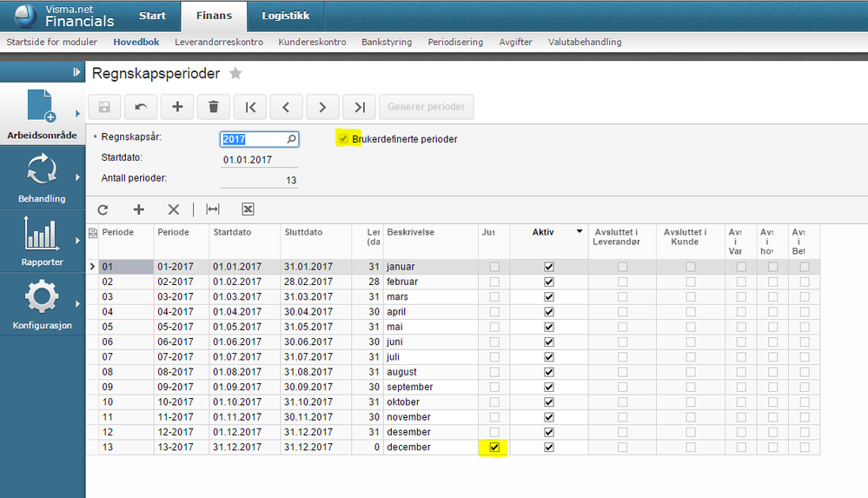Select period cell 09-2017

[x=182, y=387]
